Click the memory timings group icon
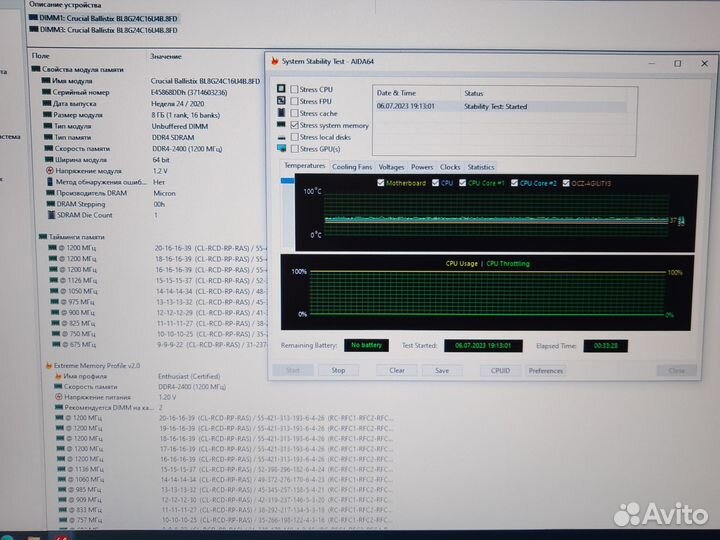720x540 pixels. pyautogui.click(x=43, y=236)
